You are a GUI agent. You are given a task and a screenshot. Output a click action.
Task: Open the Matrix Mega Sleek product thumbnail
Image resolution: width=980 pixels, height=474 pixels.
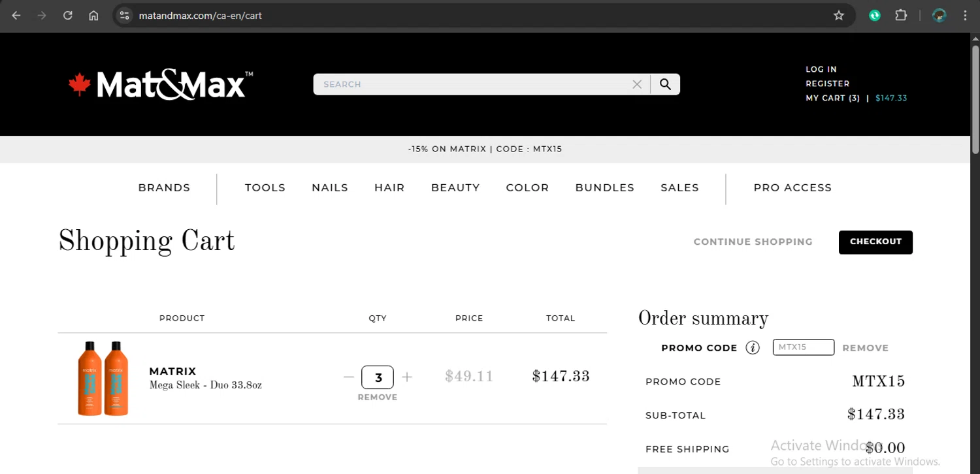pyautogui.click(x=103, y=378)
